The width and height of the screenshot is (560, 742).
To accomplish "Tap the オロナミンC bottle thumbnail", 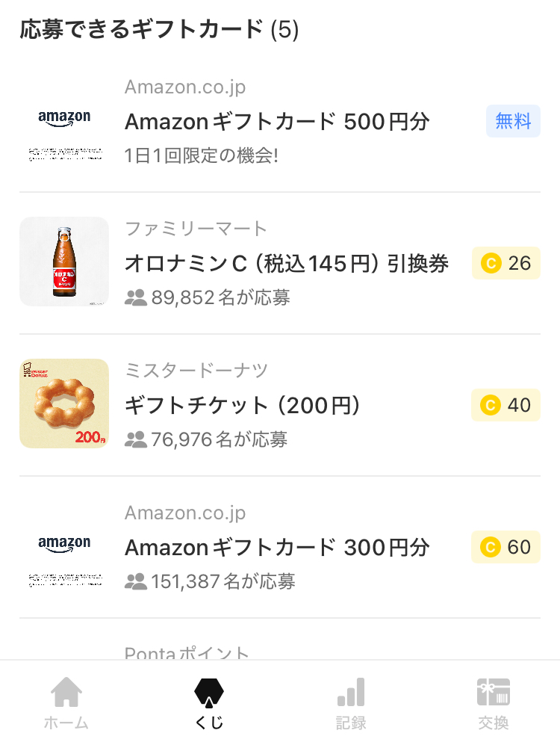I will tap(64, 262).
